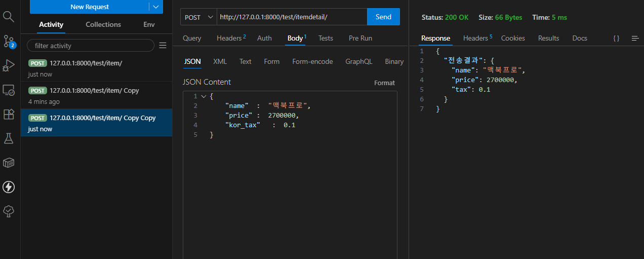Open the Auth tab
The width and height of the screenshot is (644, 259).
click(264, 38)
